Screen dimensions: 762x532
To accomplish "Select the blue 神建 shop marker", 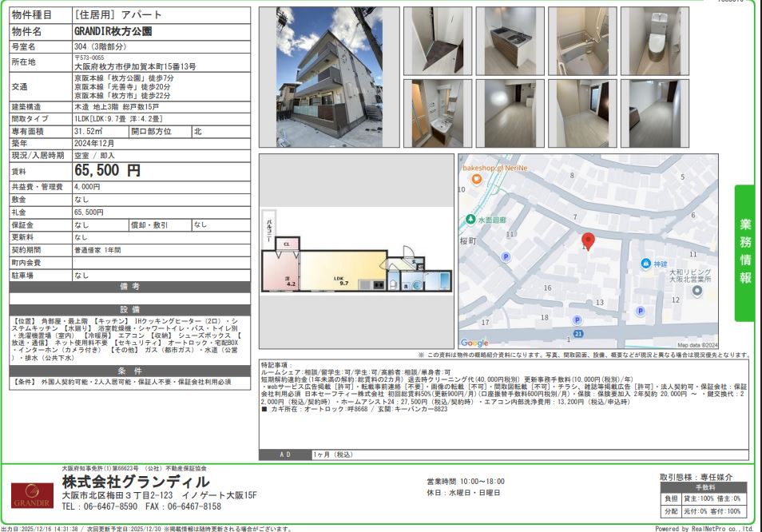I will click(x=645, y=264).
